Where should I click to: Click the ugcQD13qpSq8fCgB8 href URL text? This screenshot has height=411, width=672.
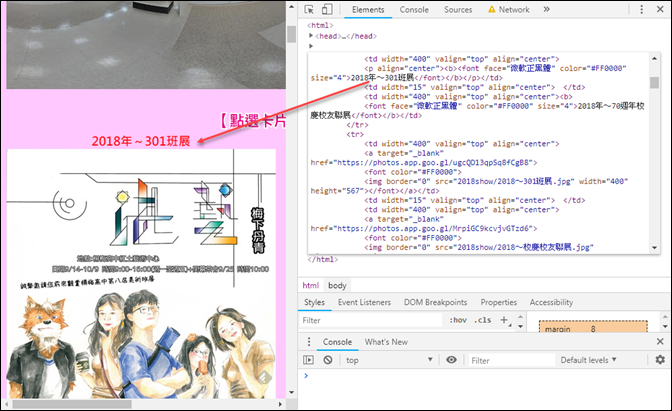click(434, 162)
